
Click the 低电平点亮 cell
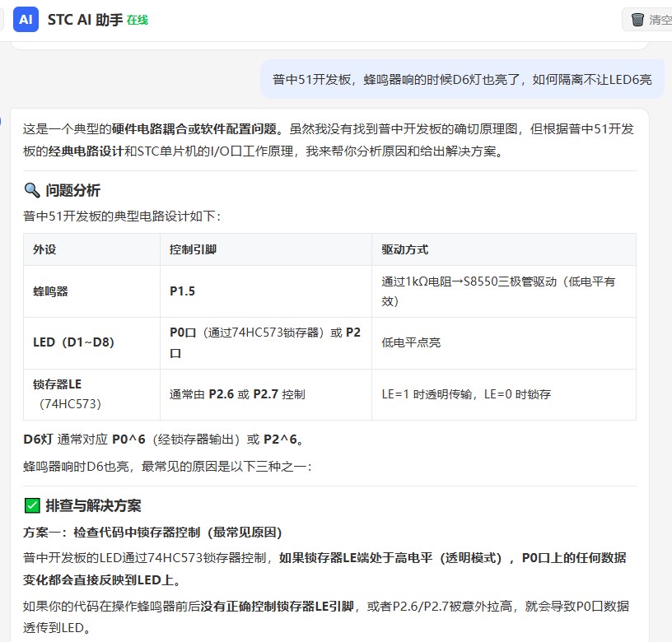point(503,342)
